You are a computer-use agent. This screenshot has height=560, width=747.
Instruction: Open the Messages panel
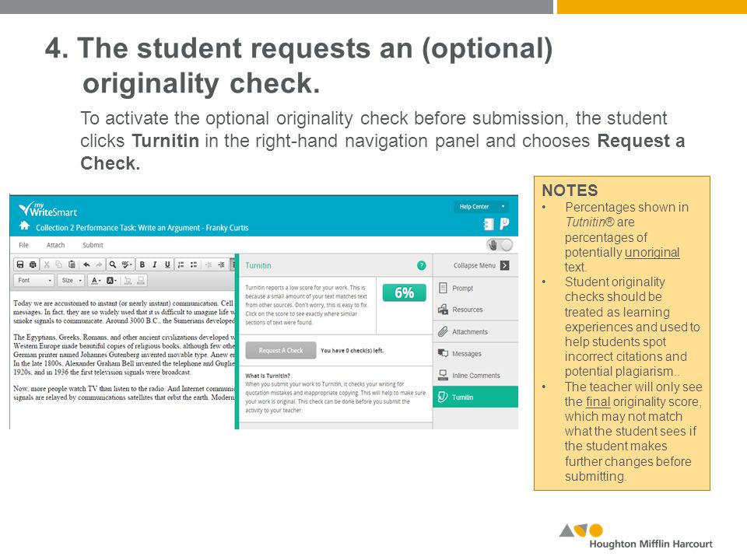475,353
